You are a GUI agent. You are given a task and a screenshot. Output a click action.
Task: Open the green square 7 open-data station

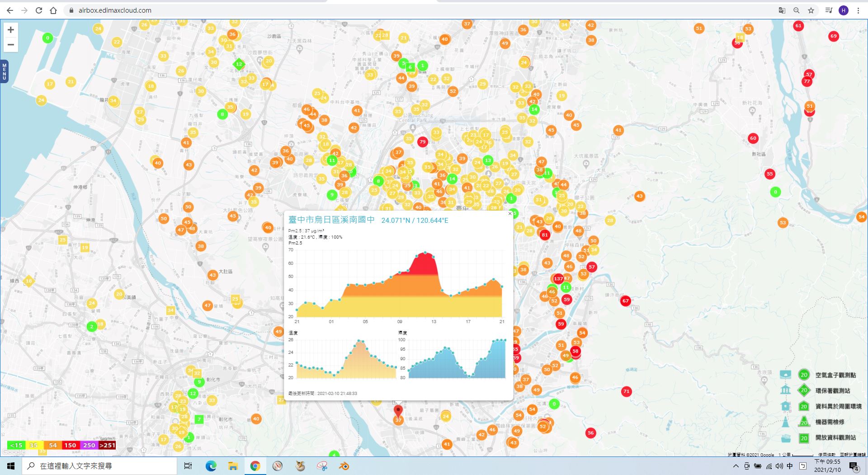[199, 419]
